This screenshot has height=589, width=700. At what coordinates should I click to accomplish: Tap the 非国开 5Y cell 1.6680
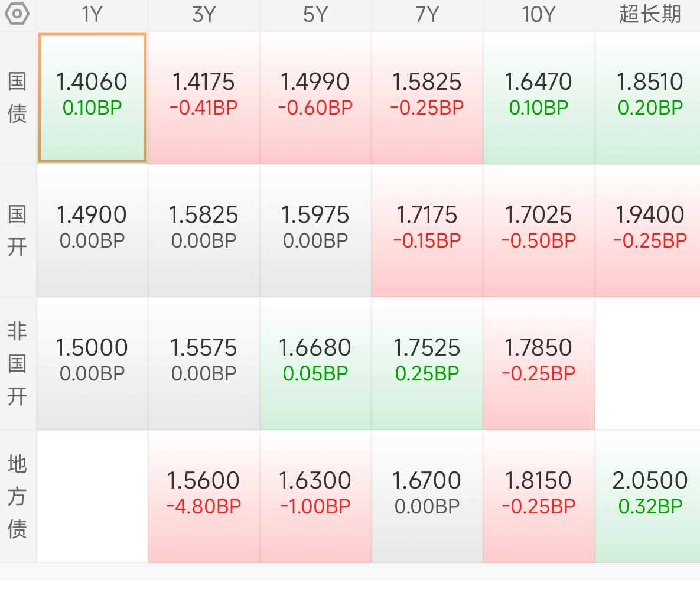pyautogui.click(x=315, y=363)
